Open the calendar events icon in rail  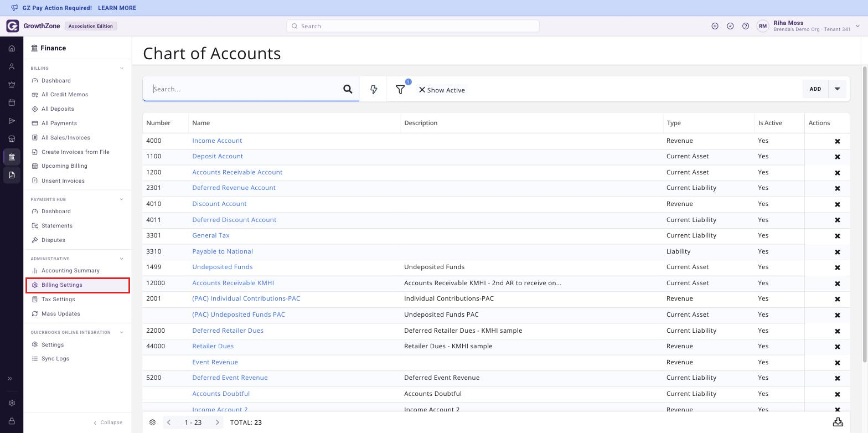[x=12, y=102]
